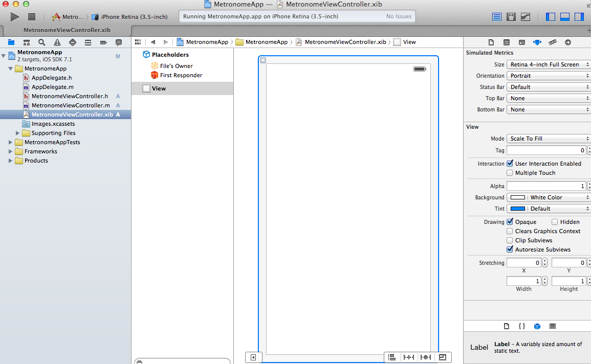Open the Size inspector ruler icon

[552, 42]
